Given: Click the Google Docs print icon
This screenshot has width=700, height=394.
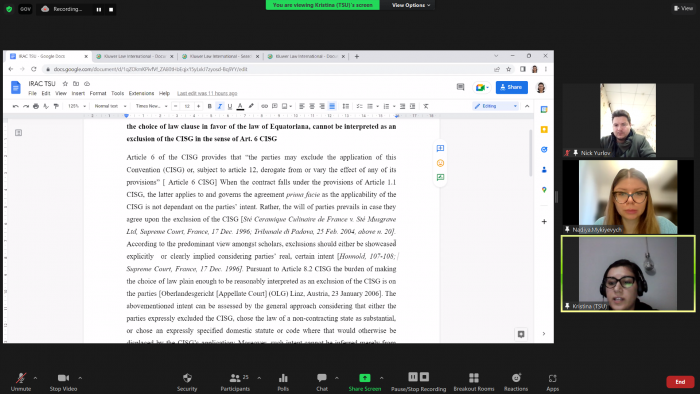Looking at the screenshot, I should 36,106.
